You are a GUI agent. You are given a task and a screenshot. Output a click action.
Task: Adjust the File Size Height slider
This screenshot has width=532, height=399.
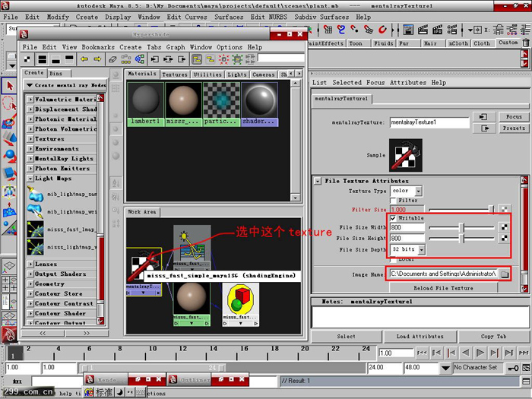pyautogui.click(x=461, y=239)
